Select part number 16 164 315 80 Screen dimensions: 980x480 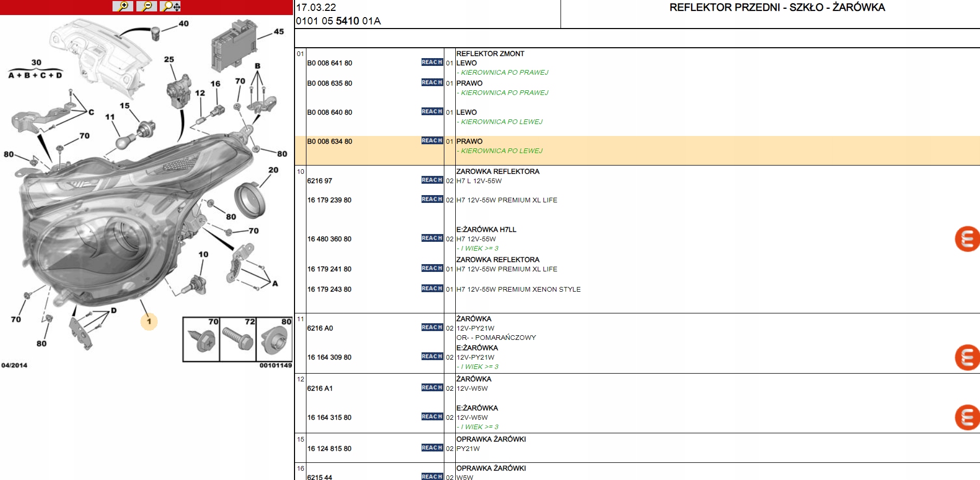329,418
